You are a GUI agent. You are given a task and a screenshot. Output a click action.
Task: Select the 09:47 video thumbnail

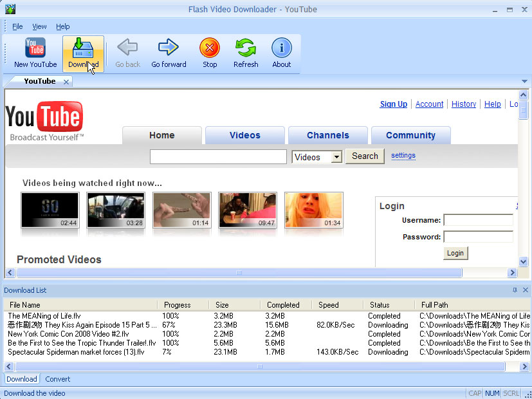[247, 210]
